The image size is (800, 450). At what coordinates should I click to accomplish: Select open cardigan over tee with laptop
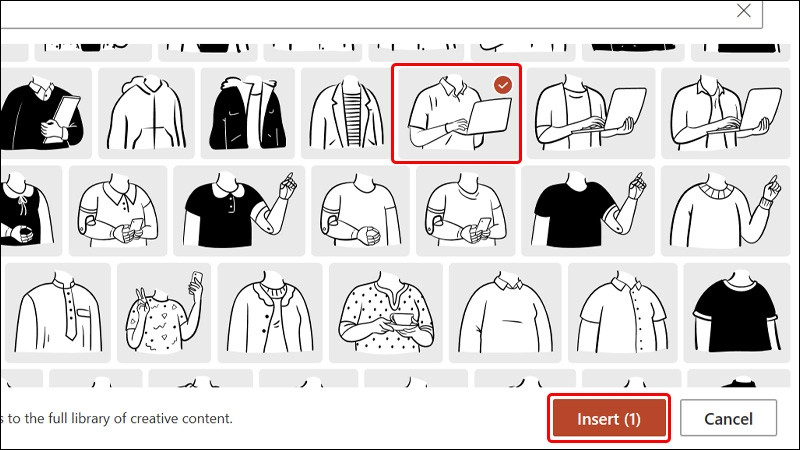click(591, 113)
